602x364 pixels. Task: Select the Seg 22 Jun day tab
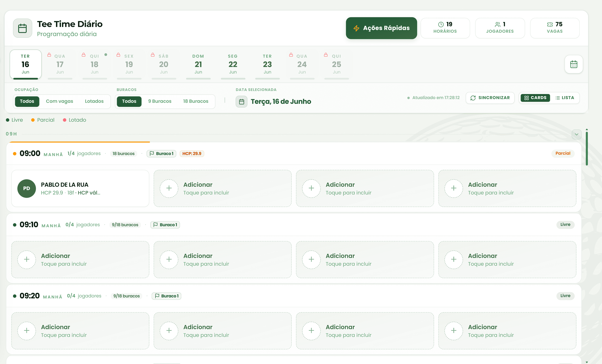coord(233,64)
